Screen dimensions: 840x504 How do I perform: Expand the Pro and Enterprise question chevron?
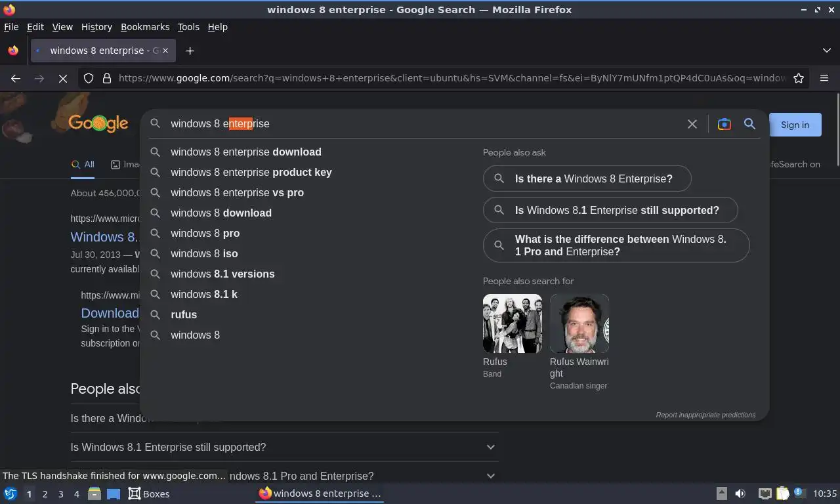click(490, 476)
